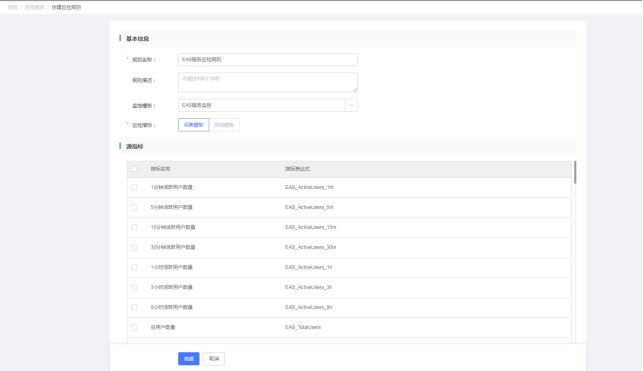The height and width of the screenshot is (371, 643).
Task: Tick checkbox for EAS_ActiveUsers_1m row
Action: [134, 187]
